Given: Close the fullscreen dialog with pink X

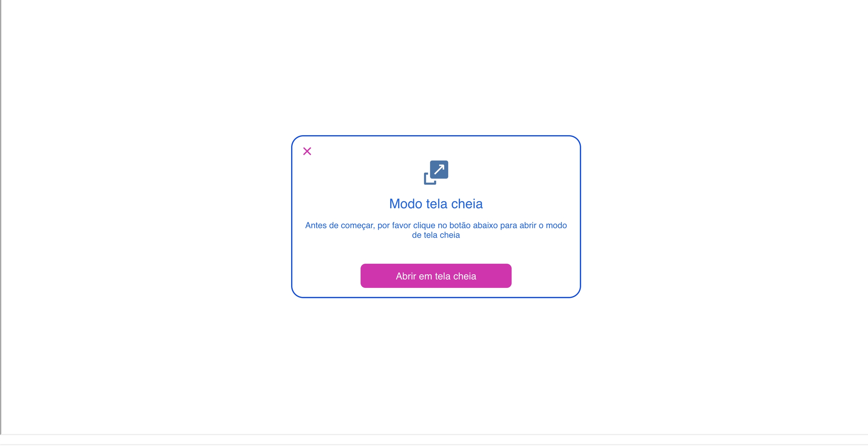Looking at the screenshot, I should (307, 151).
